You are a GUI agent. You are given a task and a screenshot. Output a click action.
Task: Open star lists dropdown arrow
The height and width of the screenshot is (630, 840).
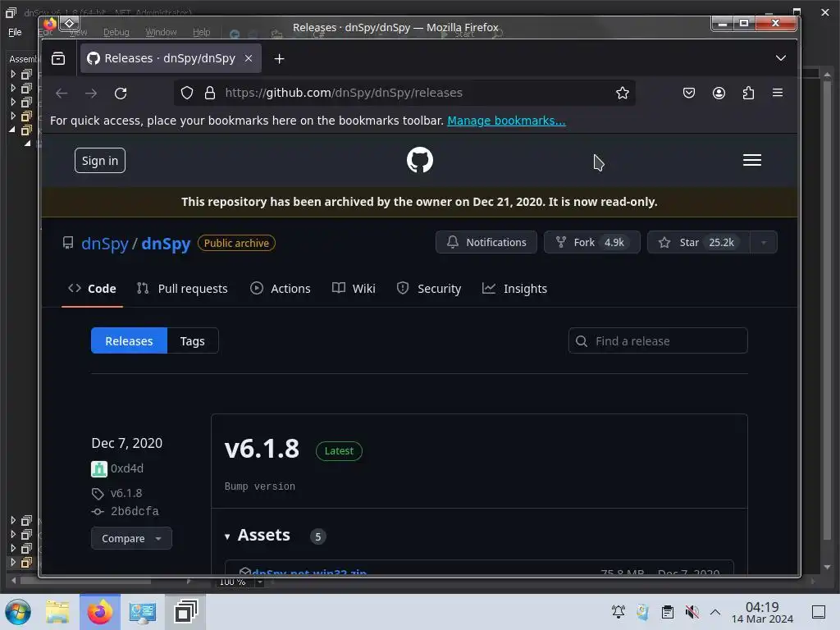coord(764,242)
